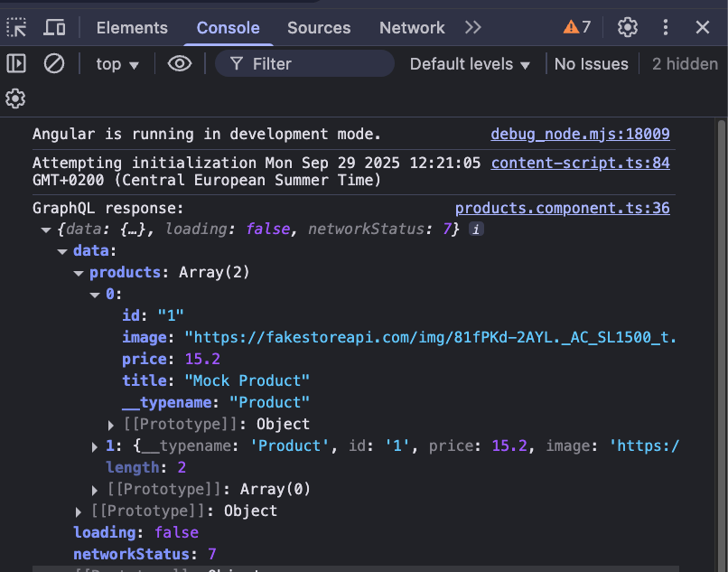
Task: Switch to the Elements tab
Action: pyautogui.click(x=132, y=27)
